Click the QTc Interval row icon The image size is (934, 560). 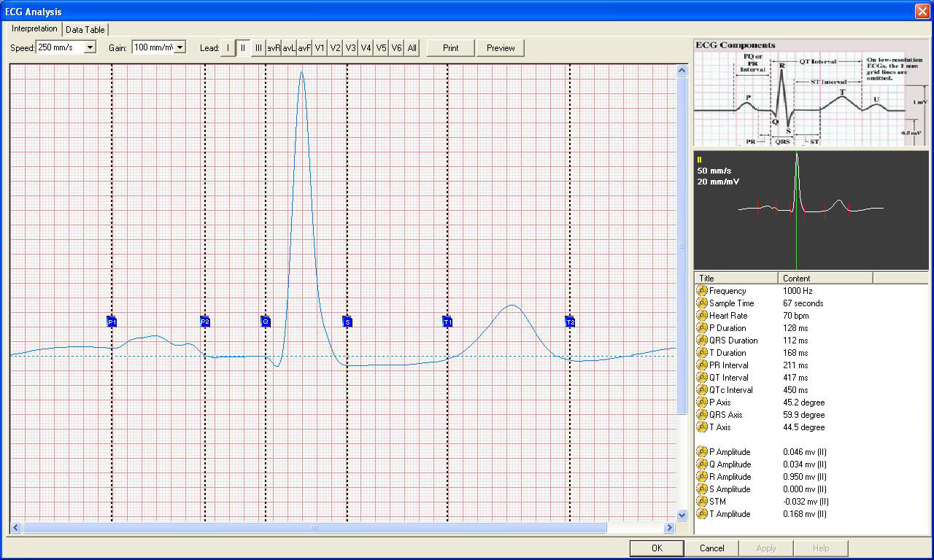(702, 390)
